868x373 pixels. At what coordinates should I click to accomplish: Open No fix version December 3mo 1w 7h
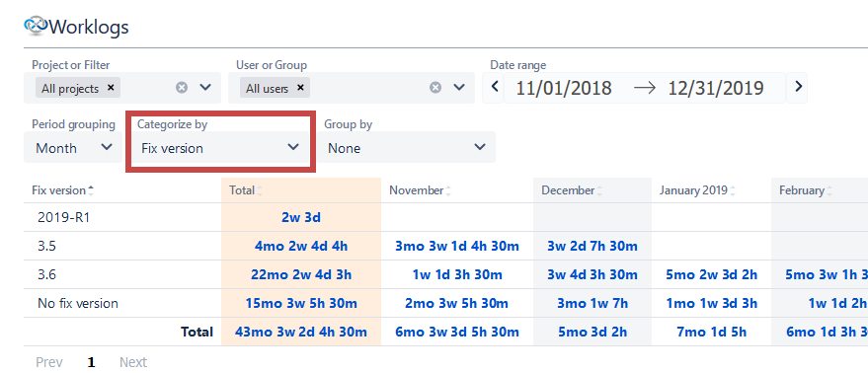click(x=592, y=303)
